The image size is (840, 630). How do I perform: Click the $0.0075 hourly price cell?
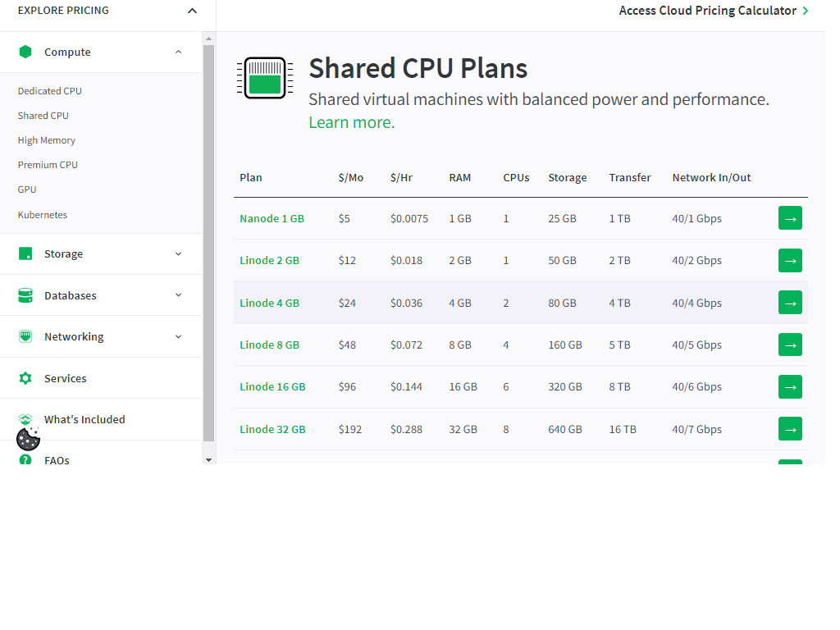point(409,218)
